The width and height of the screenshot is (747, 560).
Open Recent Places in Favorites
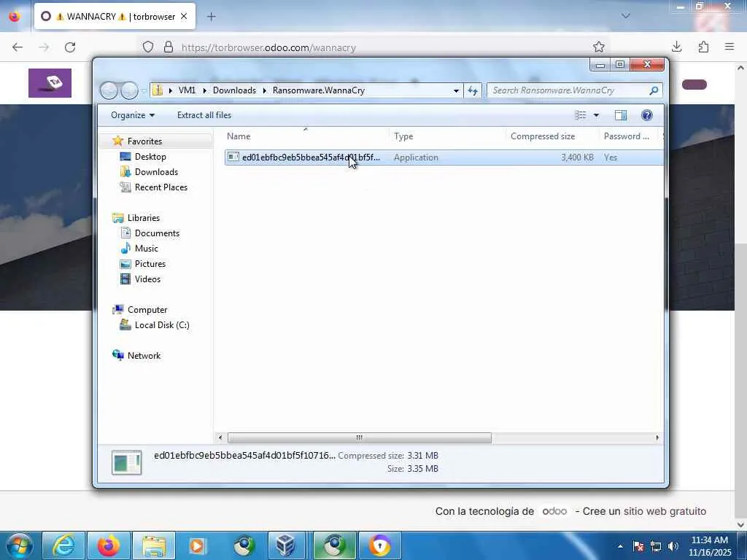160,187
